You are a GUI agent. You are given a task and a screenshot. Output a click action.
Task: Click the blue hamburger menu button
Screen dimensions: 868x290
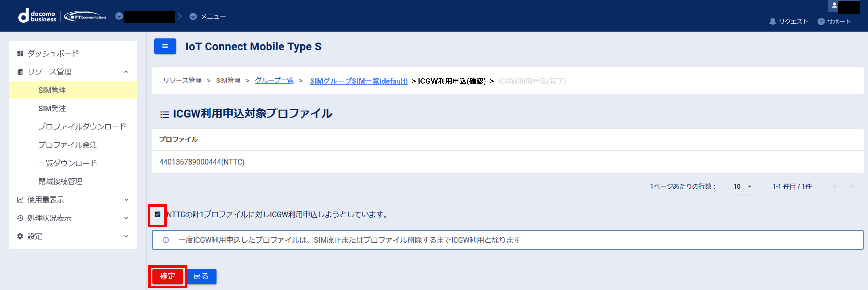(x=165, y=46)
